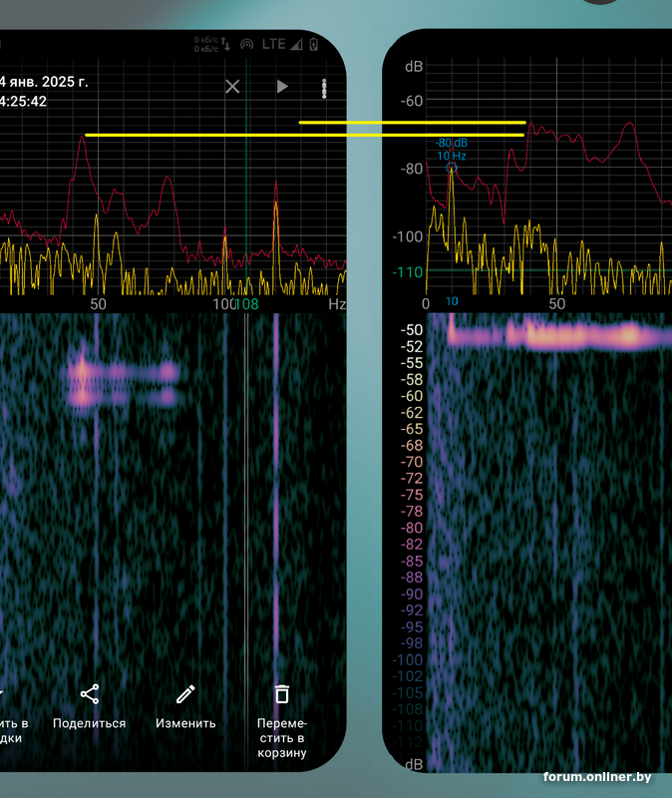672x798 pixels.
Task: Click the forum.onliner.by link text
Action: [x=597, y=777]
